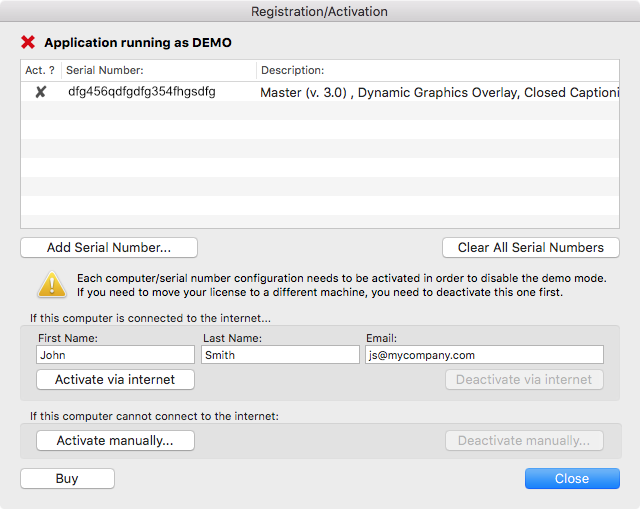Open the Buy page

coord(67,478)
